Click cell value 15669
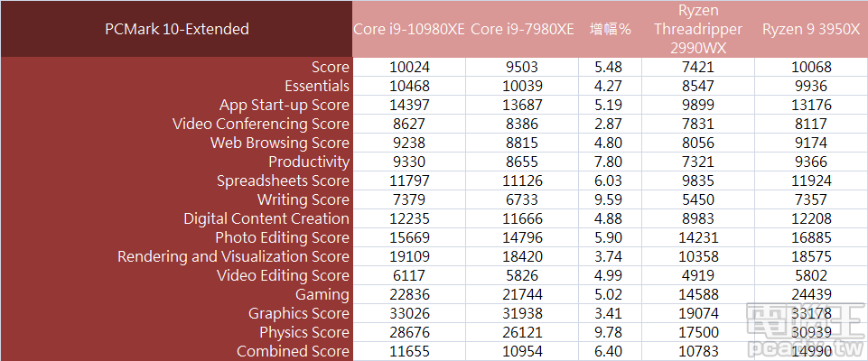This screenshot has width=868, height=361. tap(409, 237)
